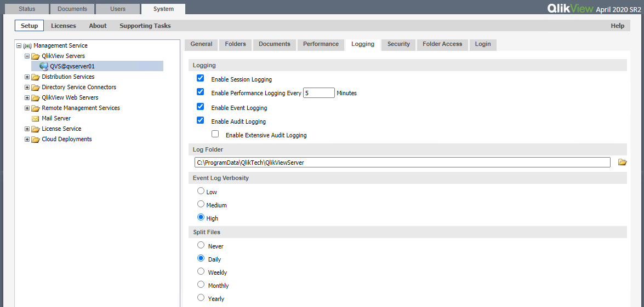Set Split Files to Weekly
This screenshot has height=307, width=644.
(201, 271)
